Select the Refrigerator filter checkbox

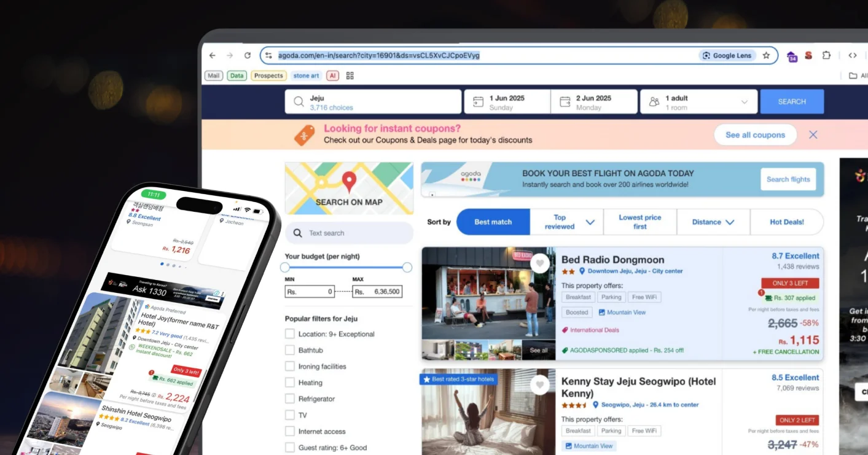point(290,399)
